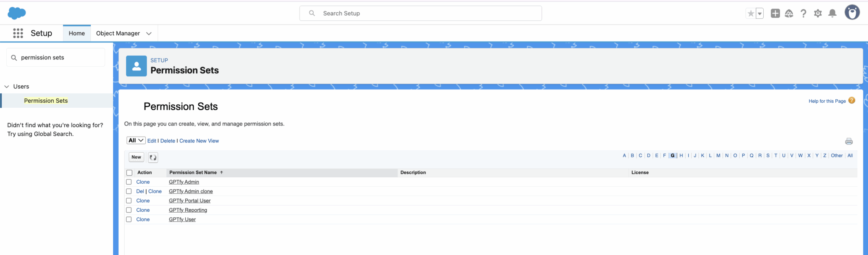This screenshot has width=868, height=255.
Task: Filter list by letter A
Action: tap(624, 156)
